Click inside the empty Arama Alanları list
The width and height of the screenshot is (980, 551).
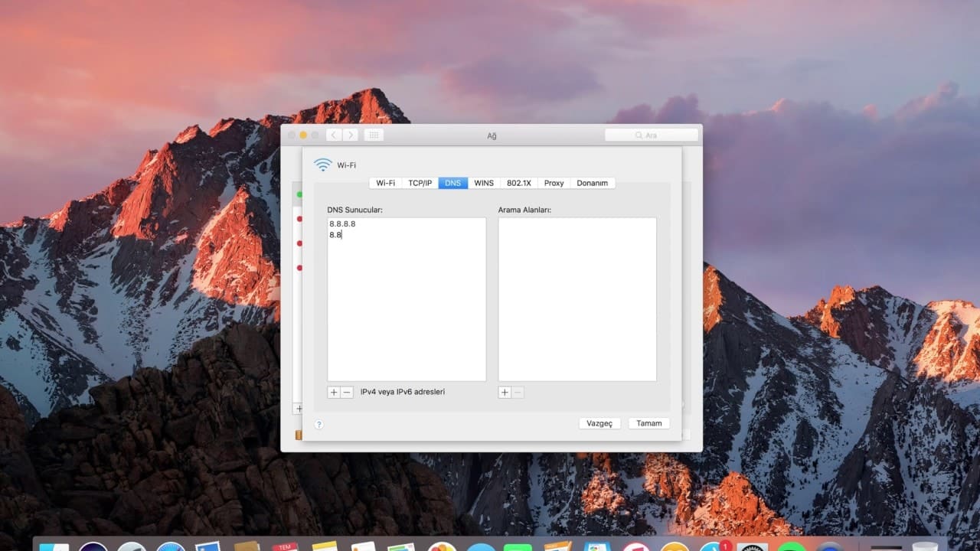(x=577, y=298)
